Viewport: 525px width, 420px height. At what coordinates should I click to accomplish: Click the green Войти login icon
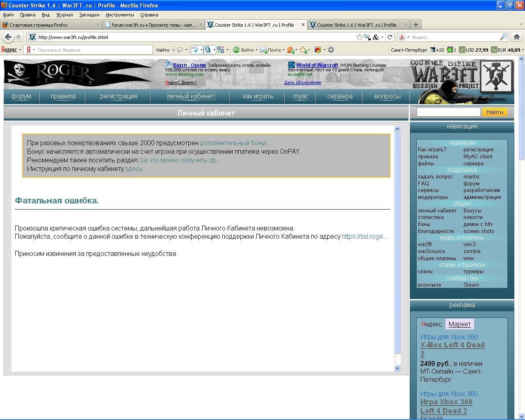(236, 50)
